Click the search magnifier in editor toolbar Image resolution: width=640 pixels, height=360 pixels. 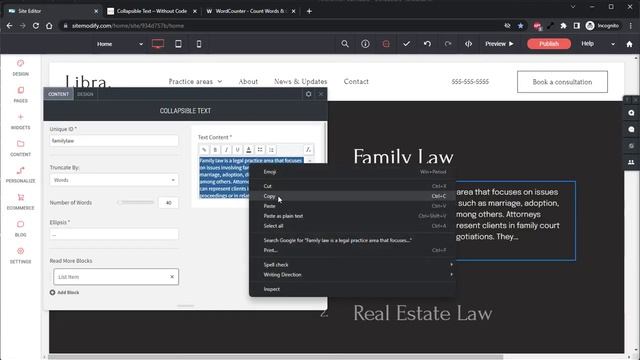[x=345, y=44]
